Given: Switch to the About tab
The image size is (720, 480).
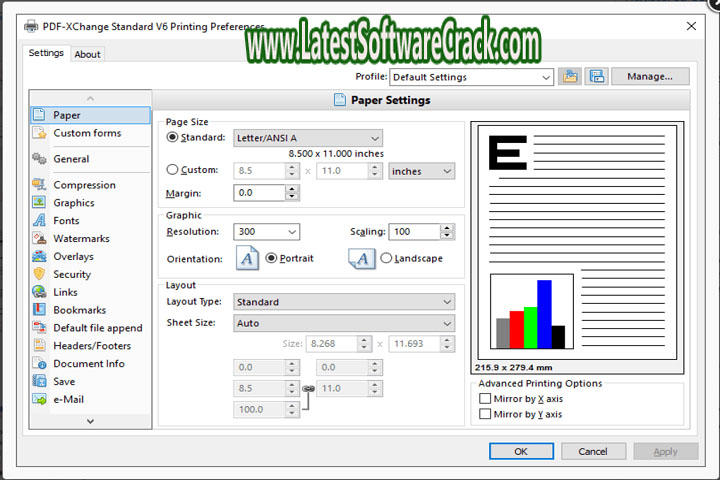Looking at the screenshot, I should click(x=87, y=54).
